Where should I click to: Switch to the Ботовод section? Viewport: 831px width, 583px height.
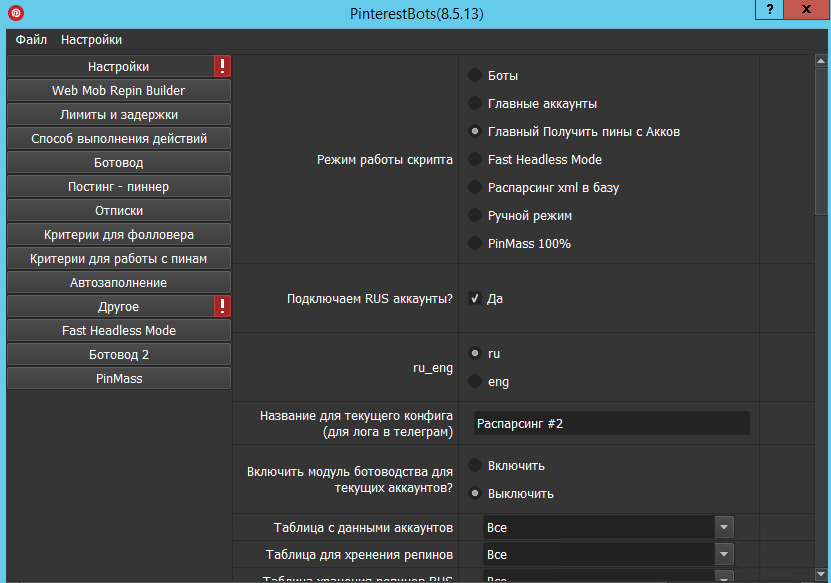119,163
